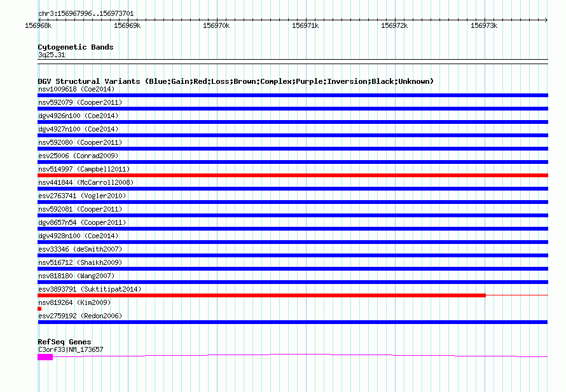566x392 pixels.
Task: Click the nsv1009618 (Coe2014) variant label
Action: click(76, 89)
